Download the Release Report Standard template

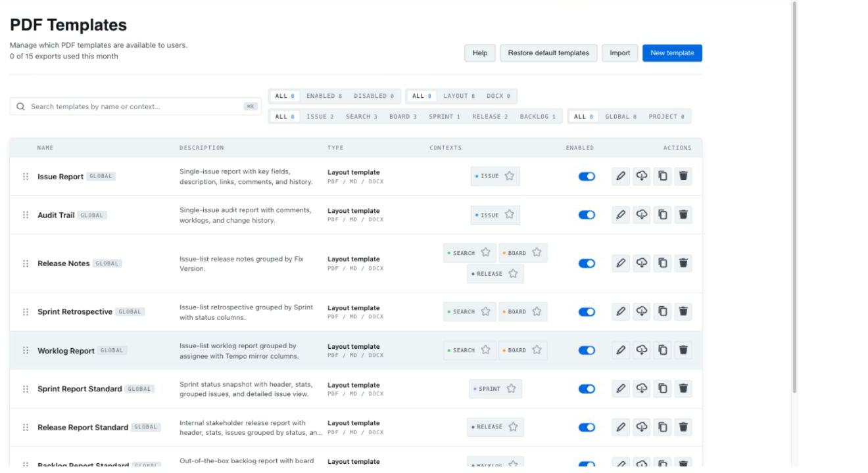pyautogui.click(x=642, y=427)
